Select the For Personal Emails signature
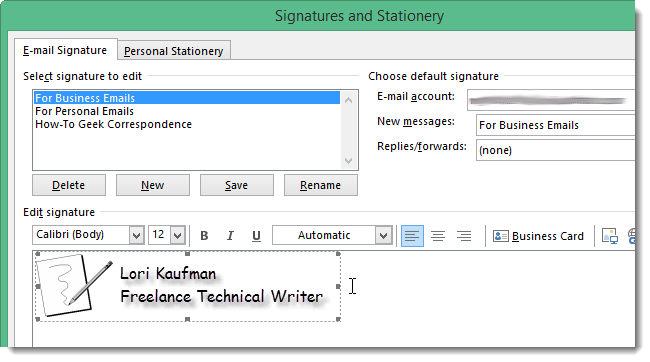 (187, 111)
